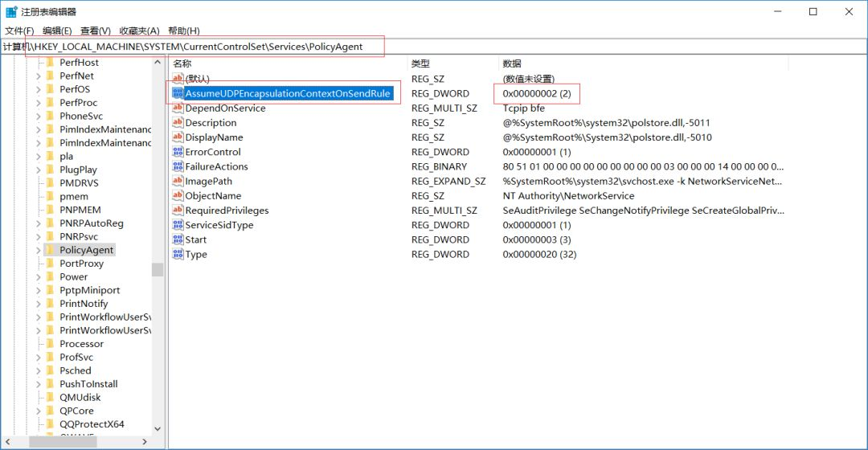Expand the PolicyAgent tree node
The width and height of the screenshot is (868, 450).
click(38, 250)
